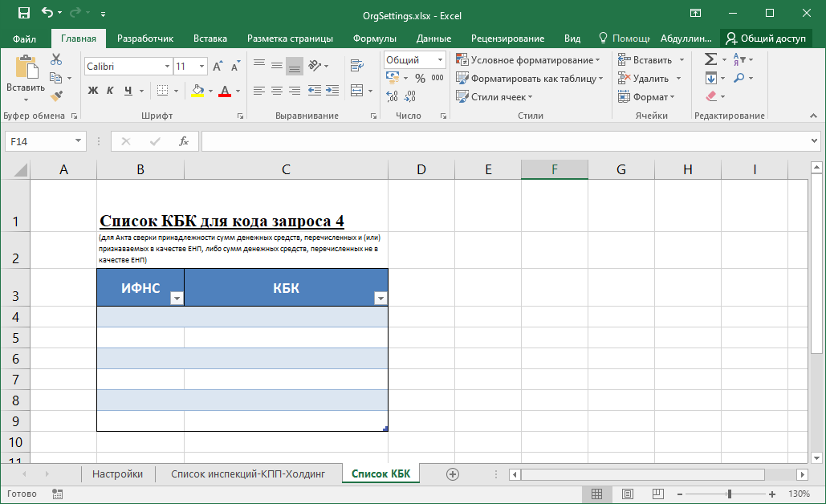Click the Insert Function fx icon
The image size is (826, 504).
183,141
